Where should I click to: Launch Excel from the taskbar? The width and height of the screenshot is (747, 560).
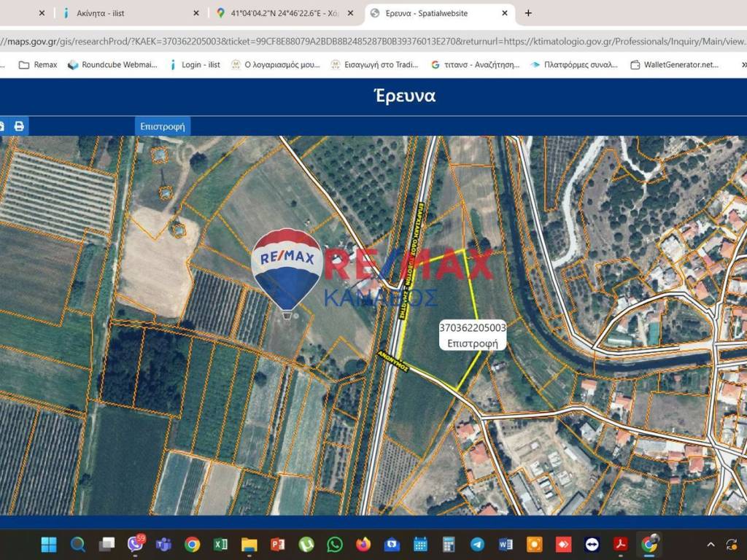point(220,544)
